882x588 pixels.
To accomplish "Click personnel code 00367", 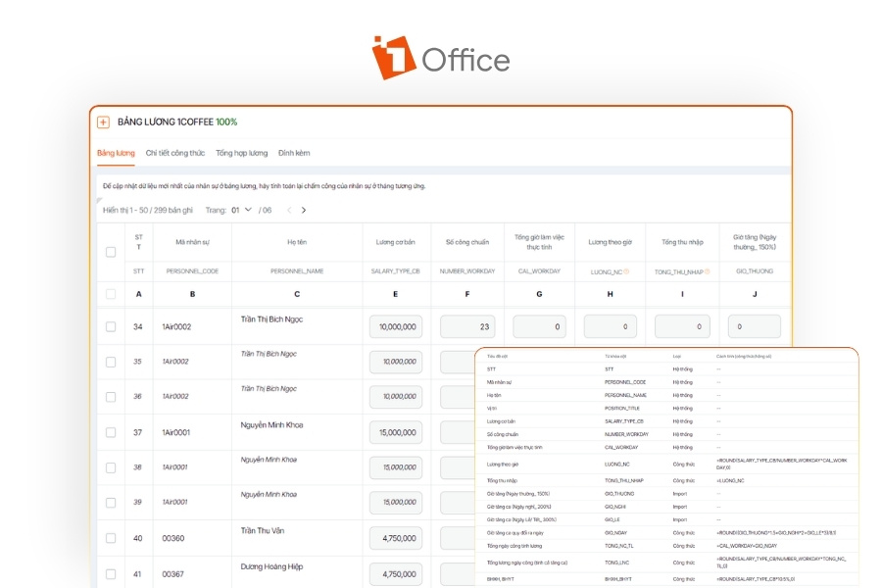I will click(x=173, y=574).
